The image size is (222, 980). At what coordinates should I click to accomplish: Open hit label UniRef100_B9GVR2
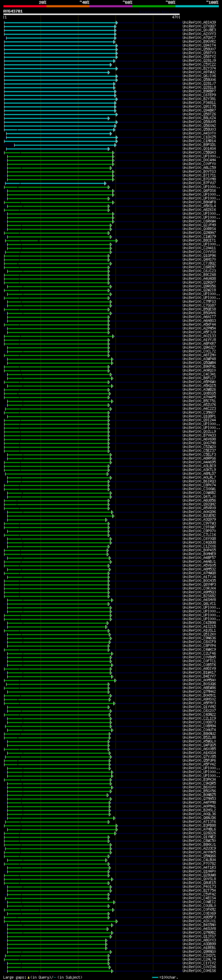click(x=199, y=42)
